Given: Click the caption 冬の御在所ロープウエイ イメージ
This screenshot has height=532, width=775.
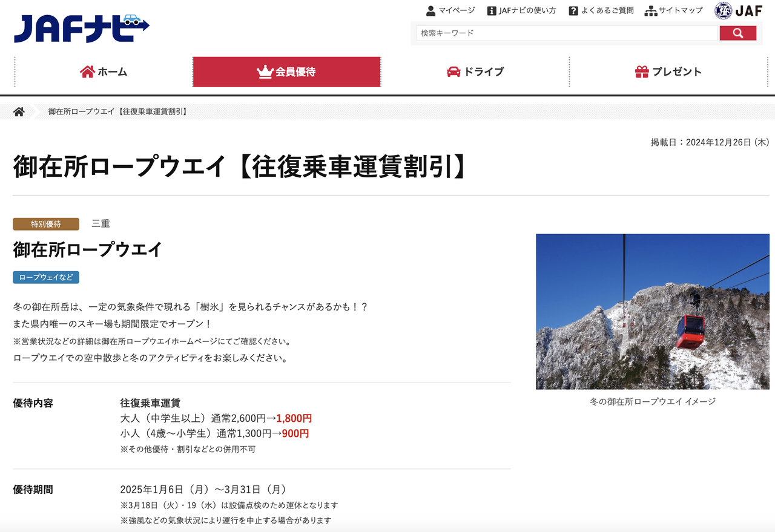Looking at the screenshot, I should pyautogui.click(x=653, y=401).
